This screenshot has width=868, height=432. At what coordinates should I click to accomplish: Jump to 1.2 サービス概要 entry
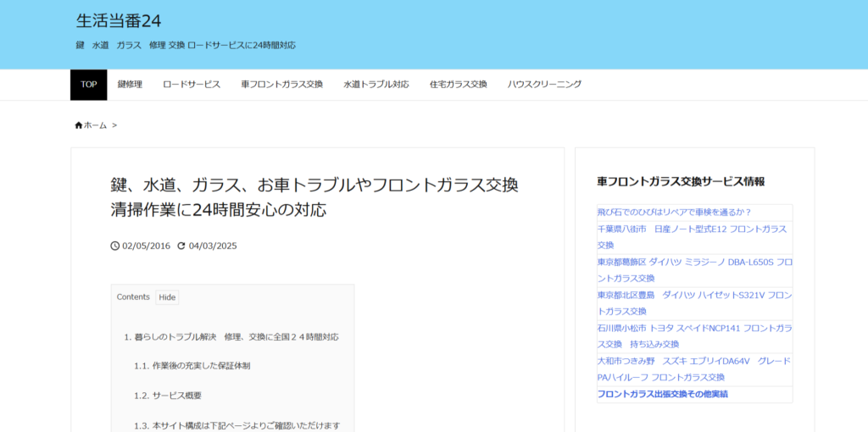pyautogui.click(x=168, y=396)
